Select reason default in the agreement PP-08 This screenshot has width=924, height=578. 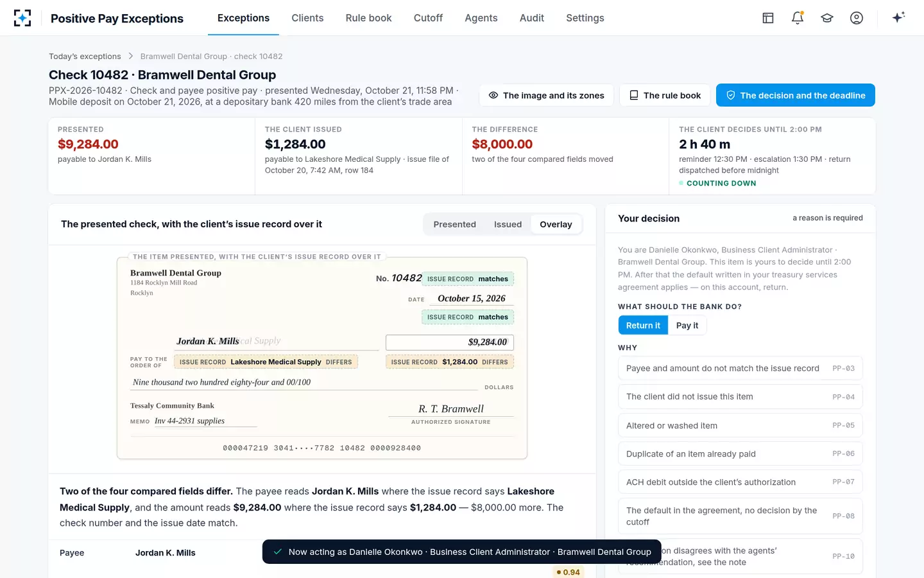[x=740, y=516]
